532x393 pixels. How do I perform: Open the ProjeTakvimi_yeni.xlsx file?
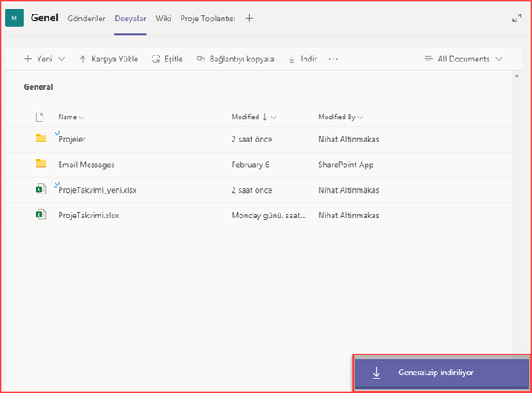[x=97, y=190]
